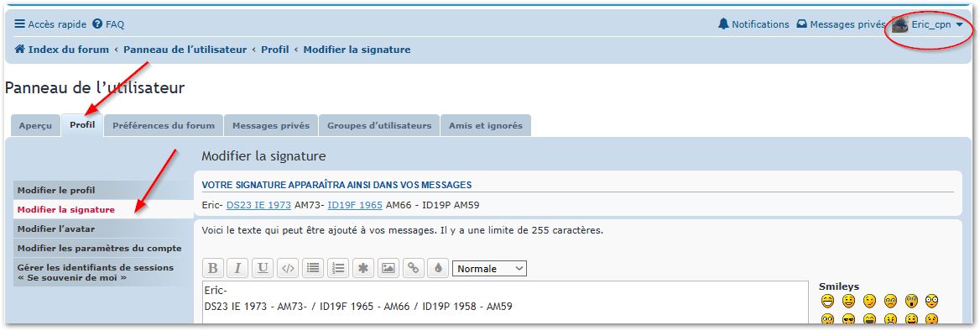This screenshot has width=980, height=331.
Task: Open Modifier l'avatar in sidebar
Action: (103, 229)
